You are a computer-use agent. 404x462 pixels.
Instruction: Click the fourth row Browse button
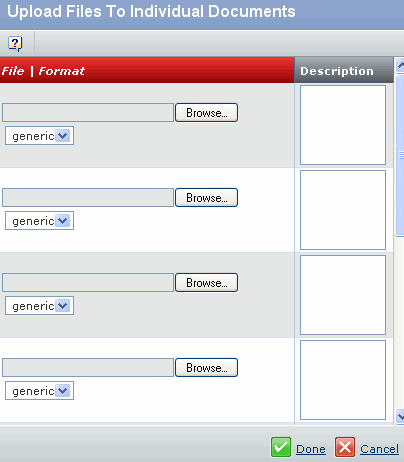click(x=206, y=368)
